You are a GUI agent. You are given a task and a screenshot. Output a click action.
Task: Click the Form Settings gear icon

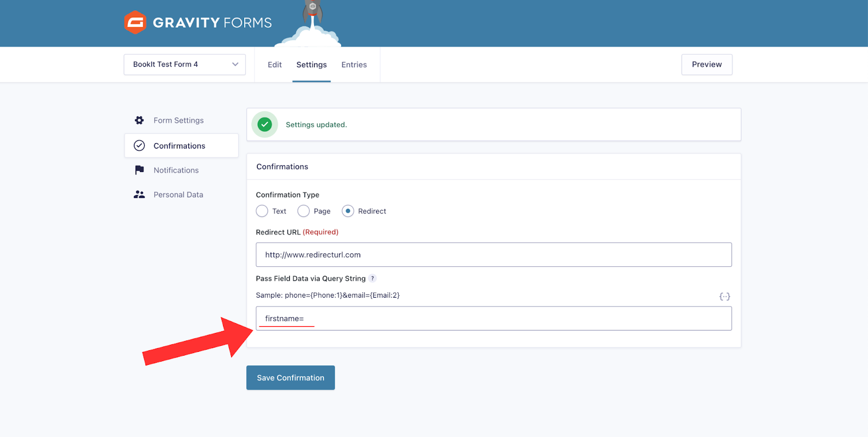click(x=139, y=120)
